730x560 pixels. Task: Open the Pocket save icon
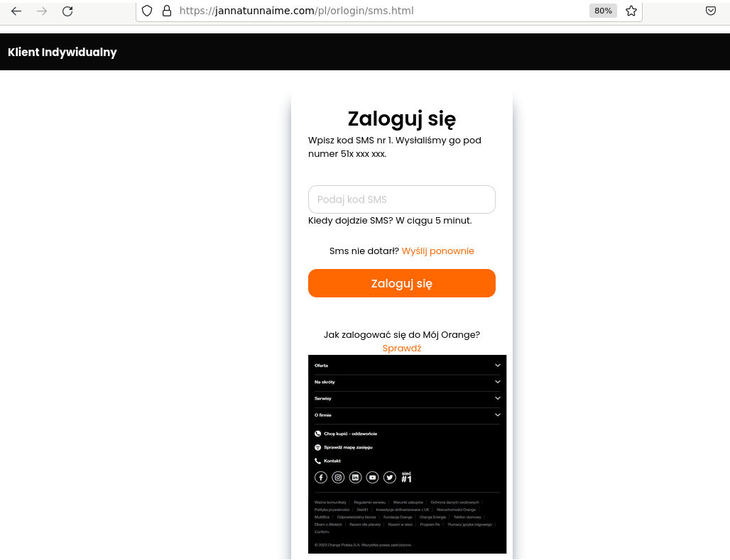(x=710, y=11)
